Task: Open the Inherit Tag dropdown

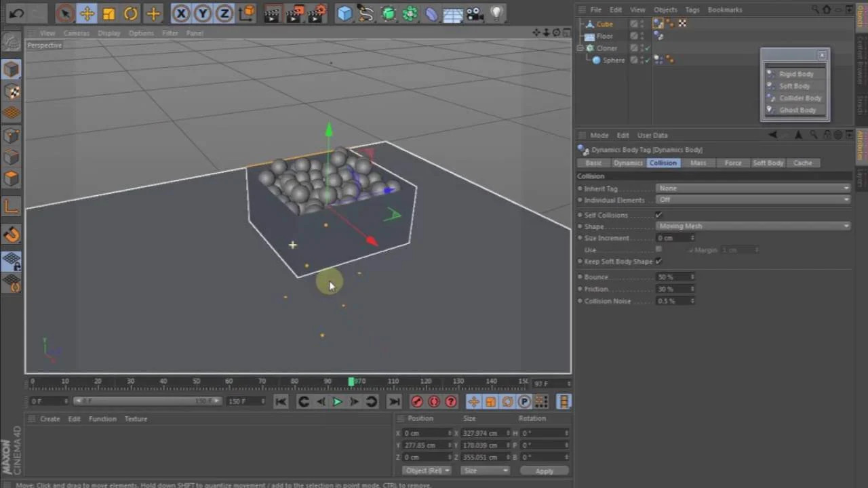Action: pos(753,188)
